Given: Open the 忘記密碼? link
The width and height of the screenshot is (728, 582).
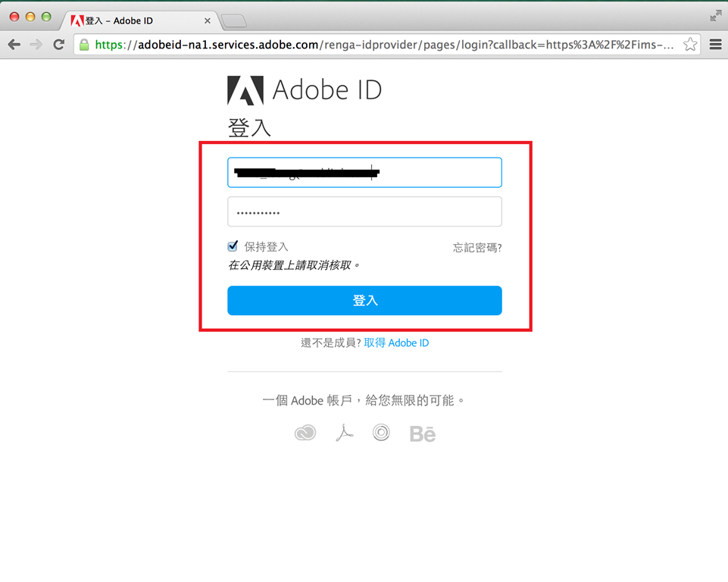Looking at the screenshot, I should coord(477,248).
